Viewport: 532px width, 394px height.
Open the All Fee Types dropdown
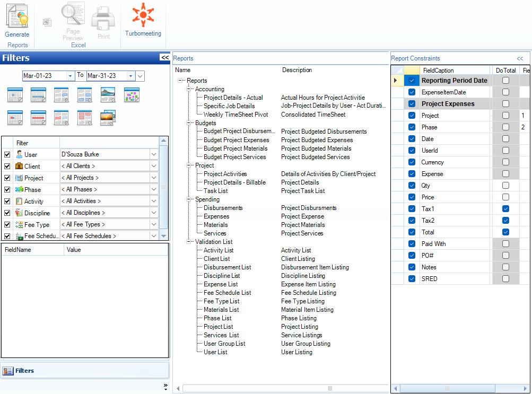point(154,224)
